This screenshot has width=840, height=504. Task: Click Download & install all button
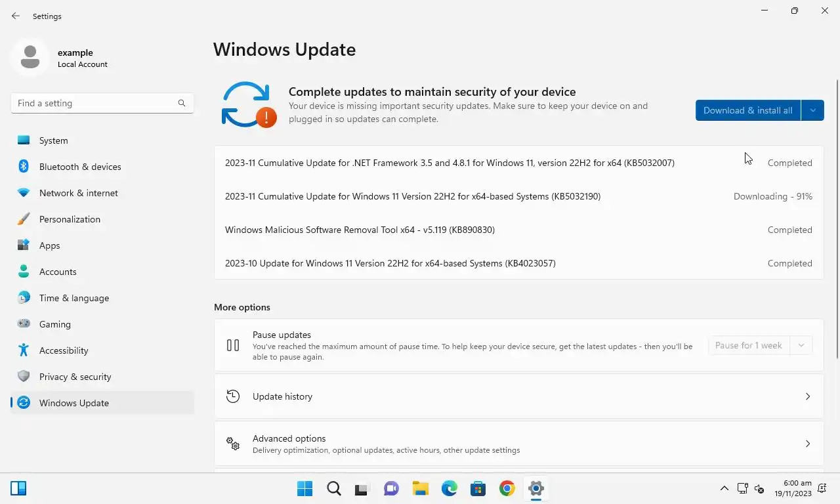(x=748, y=110)
